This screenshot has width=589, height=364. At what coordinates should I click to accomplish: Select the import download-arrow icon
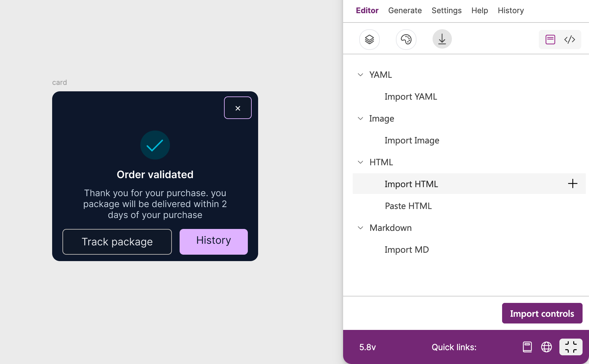pos(442,39)
